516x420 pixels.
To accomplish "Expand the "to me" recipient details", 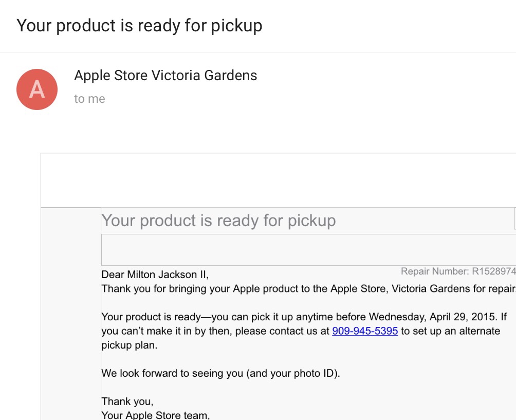I will point(89,99).
